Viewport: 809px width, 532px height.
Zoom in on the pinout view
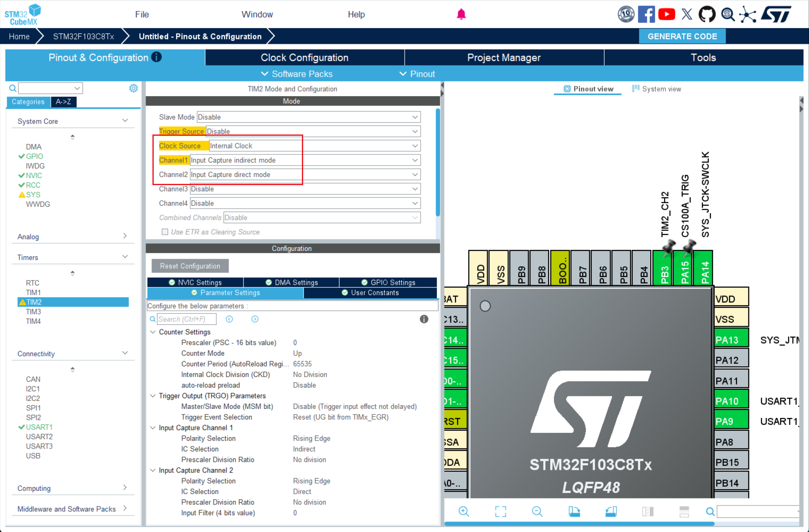point(464,511)
